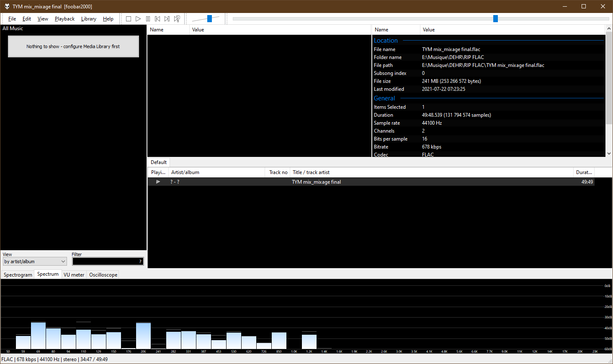Select the Default playlist tab
This screenshot has width=613, height=364.
(x=159, y=162)
